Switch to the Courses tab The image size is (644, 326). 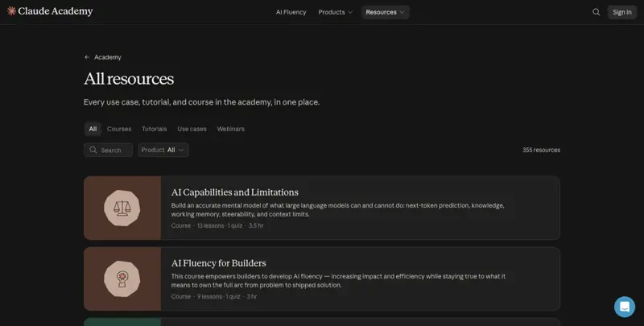point(119,129)
